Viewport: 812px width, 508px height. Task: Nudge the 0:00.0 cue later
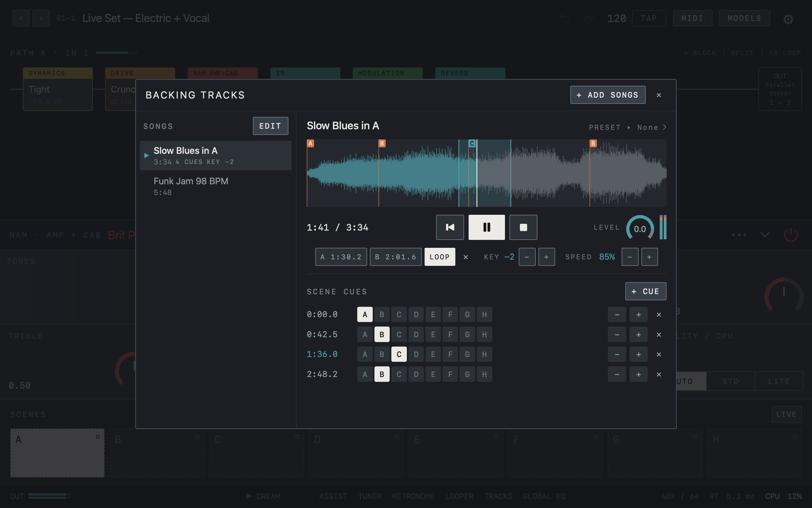coord(639,314)
